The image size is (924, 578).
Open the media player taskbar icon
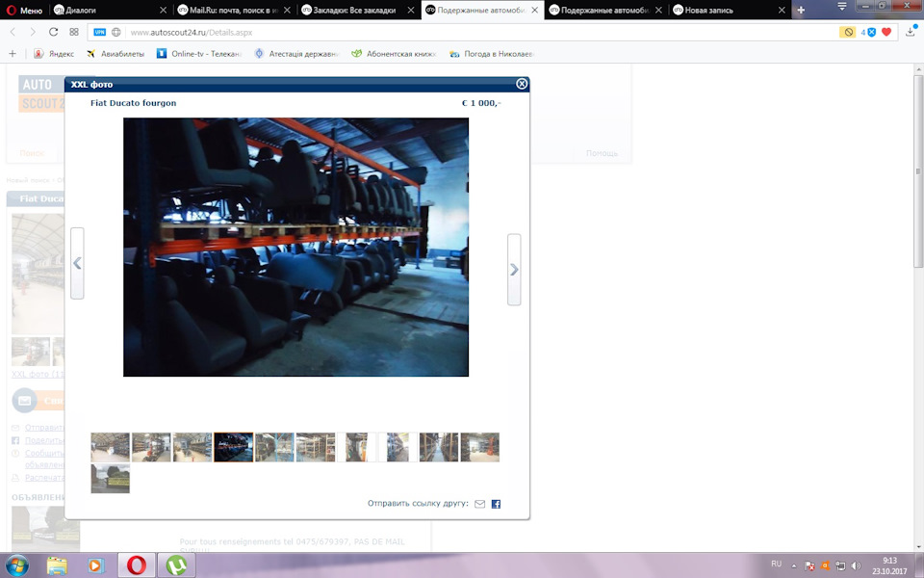(95, 566)
